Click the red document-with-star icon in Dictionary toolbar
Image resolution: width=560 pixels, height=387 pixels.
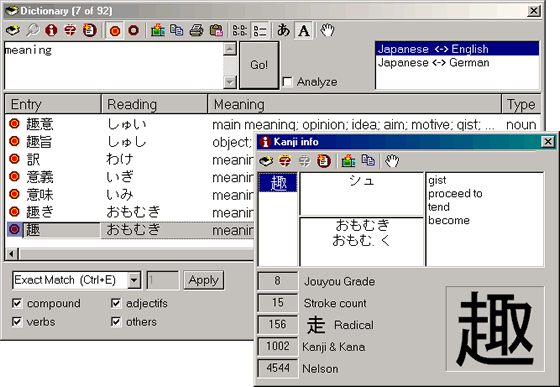(x=89, y=30)
